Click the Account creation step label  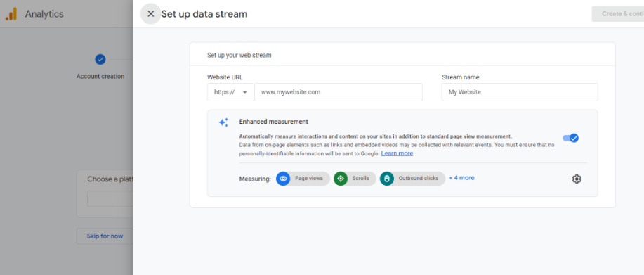(x=100, y=77)
